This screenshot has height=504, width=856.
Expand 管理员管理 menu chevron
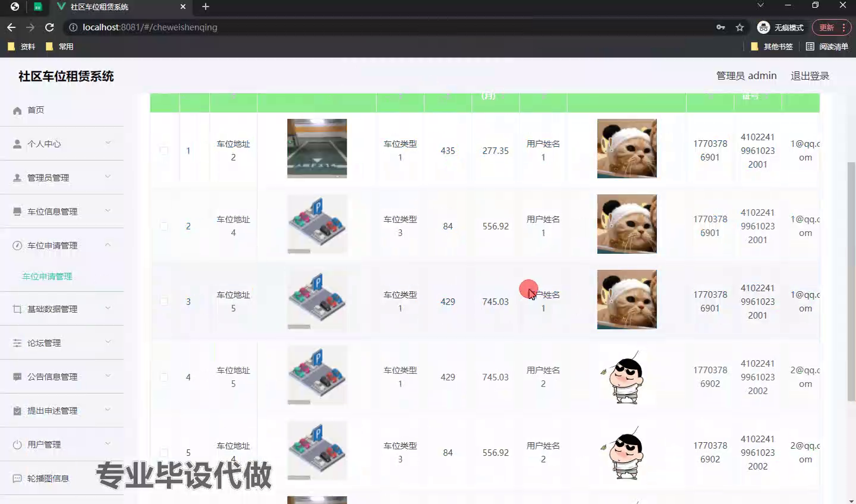(108, 177)
